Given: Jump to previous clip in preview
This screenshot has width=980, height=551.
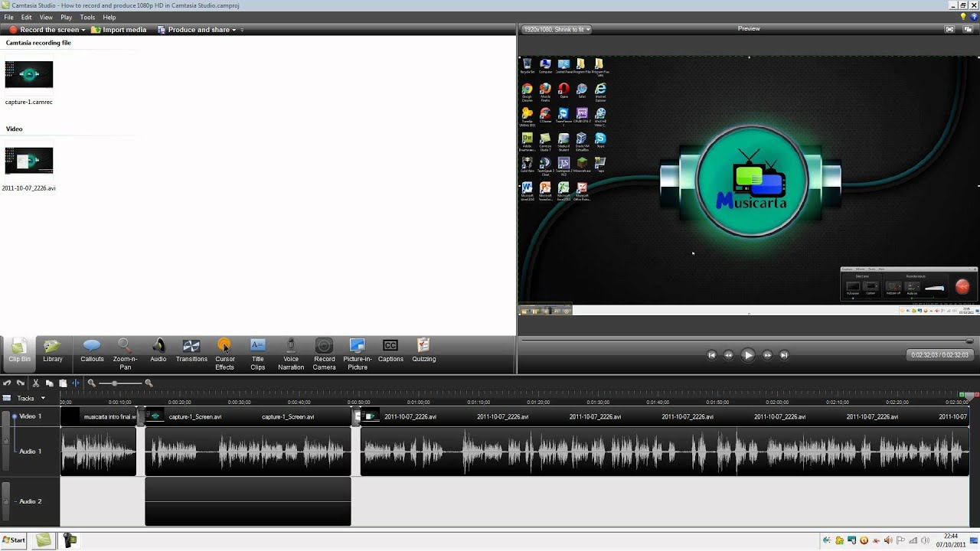Looking at the screenshot, I should tap(711, 355).
